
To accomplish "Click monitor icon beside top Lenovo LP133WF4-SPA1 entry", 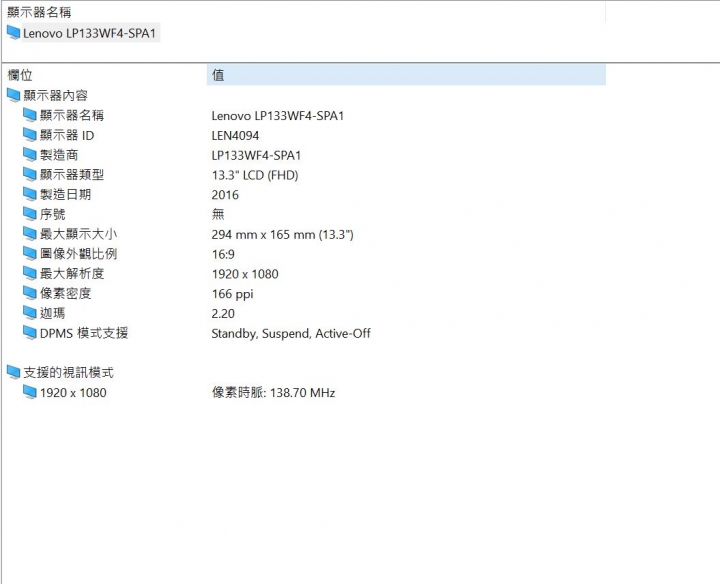I will [x=14, y=33].
